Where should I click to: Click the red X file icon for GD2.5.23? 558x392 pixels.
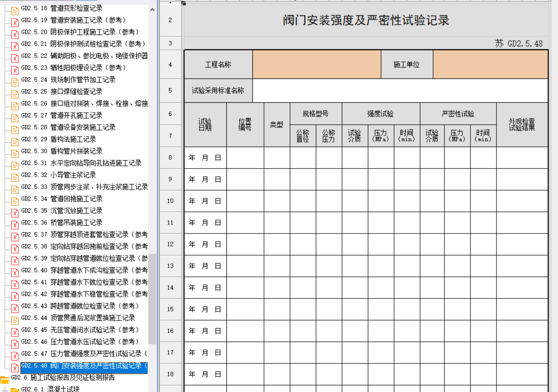15,69
